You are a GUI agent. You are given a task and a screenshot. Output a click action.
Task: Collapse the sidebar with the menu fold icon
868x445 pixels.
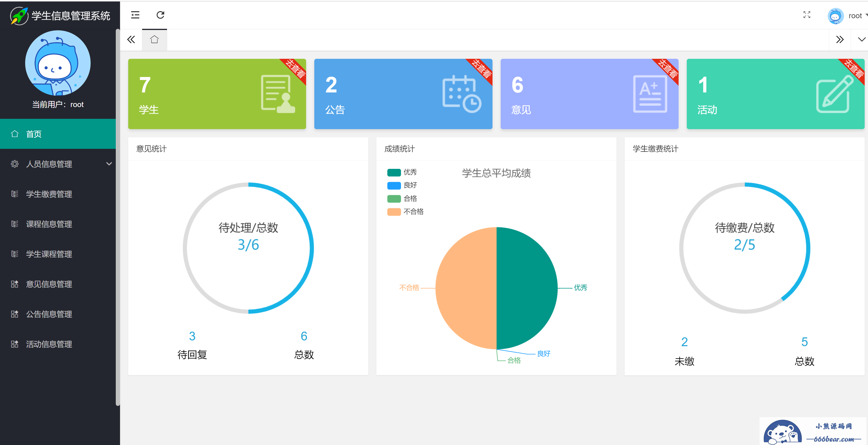(135, 15)
